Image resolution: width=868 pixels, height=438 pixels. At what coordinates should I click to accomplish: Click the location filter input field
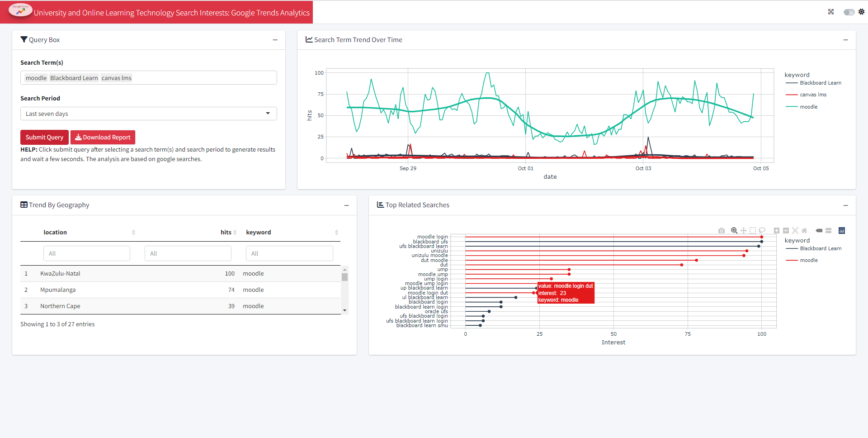pyautogui.click(x=86, y=253)
